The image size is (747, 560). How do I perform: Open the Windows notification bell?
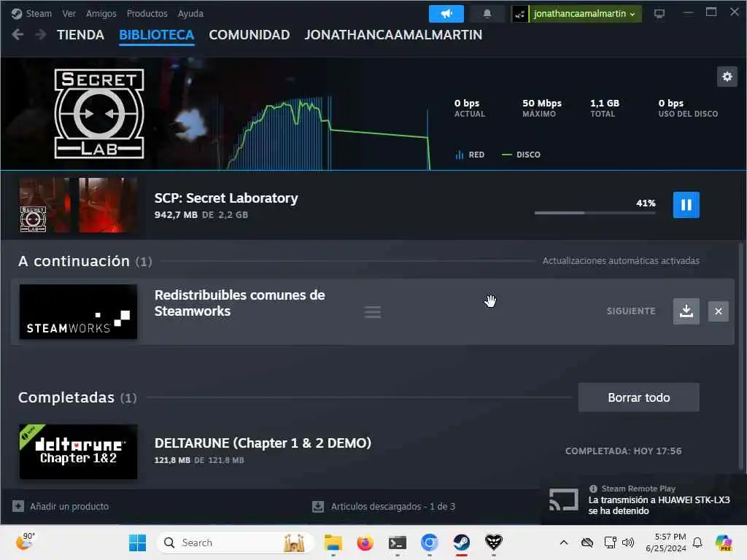[x=697, y=542]
